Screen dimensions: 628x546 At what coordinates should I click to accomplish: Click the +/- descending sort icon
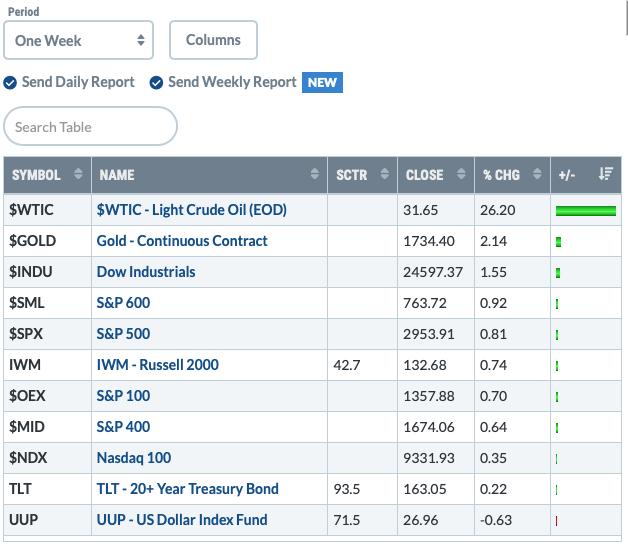click(606, 174)
